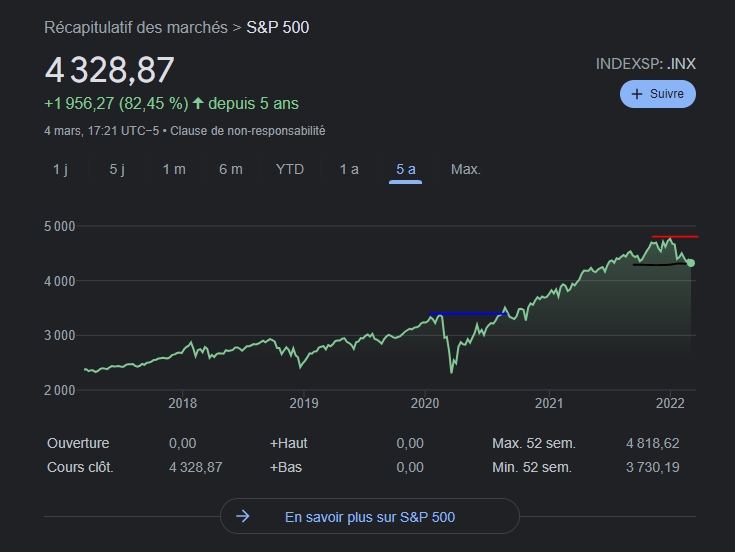Click the blue horizontal line near 2020
This screenshot has width=735, height=552.
click(467, 314)
